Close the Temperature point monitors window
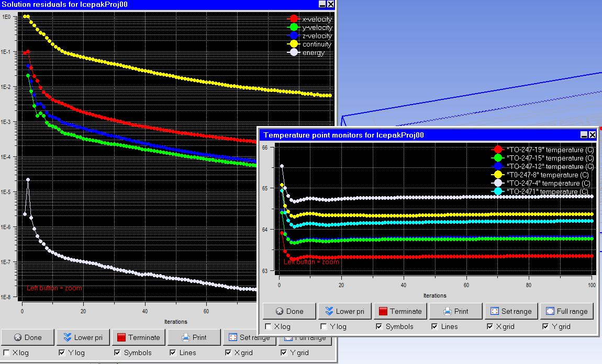This screenshot has width=602, height=364. [x=593, y=134]
